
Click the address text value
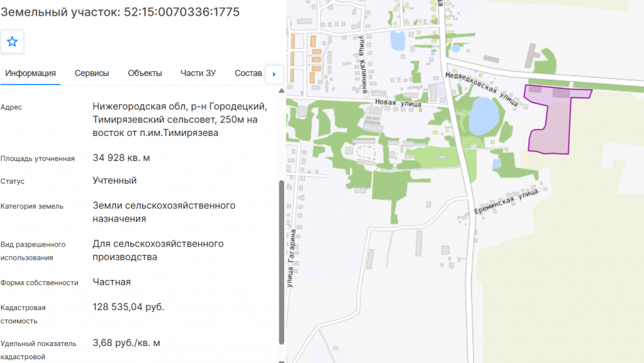(180, 120)
